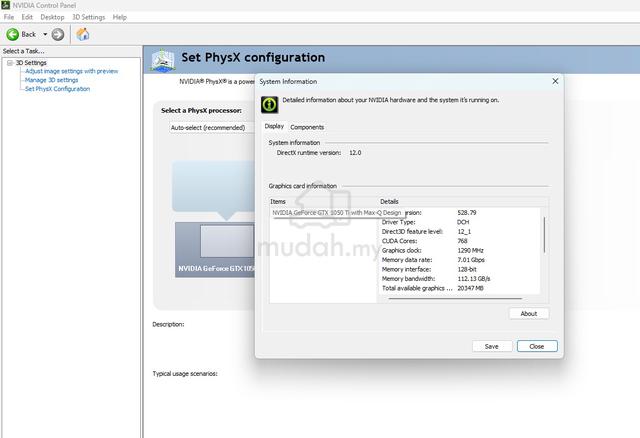640x438 pixels.
Task: Click the Save button
Action: tap(492, 346)
